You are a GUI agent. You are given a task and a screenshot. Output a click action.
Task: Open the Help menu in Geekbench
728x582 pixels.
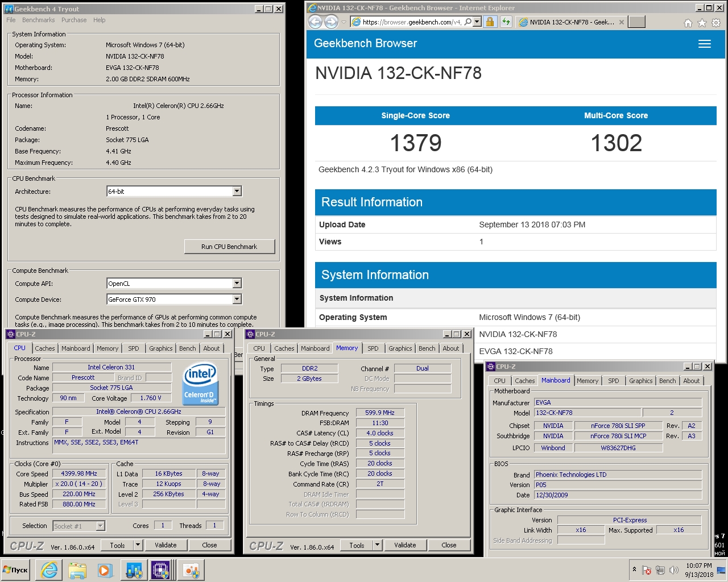coord(100,20)
